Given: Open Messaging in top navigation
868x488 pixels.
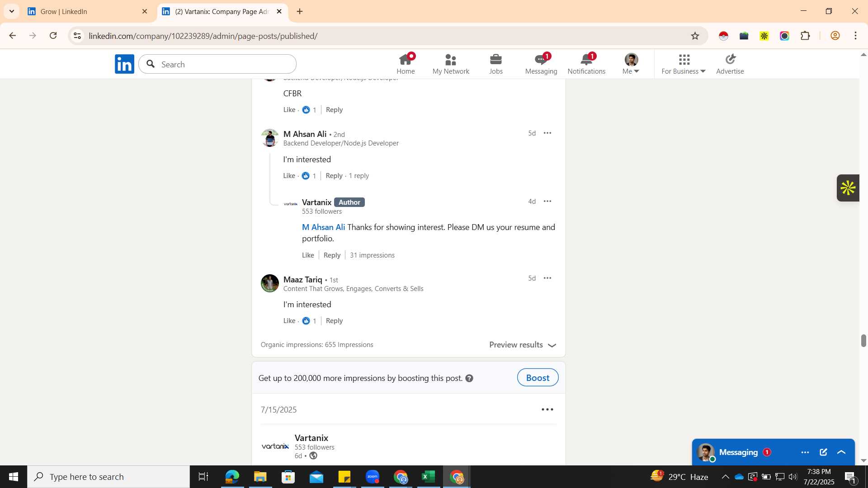Looking at the screenshot, I should (x=541, y=64).
